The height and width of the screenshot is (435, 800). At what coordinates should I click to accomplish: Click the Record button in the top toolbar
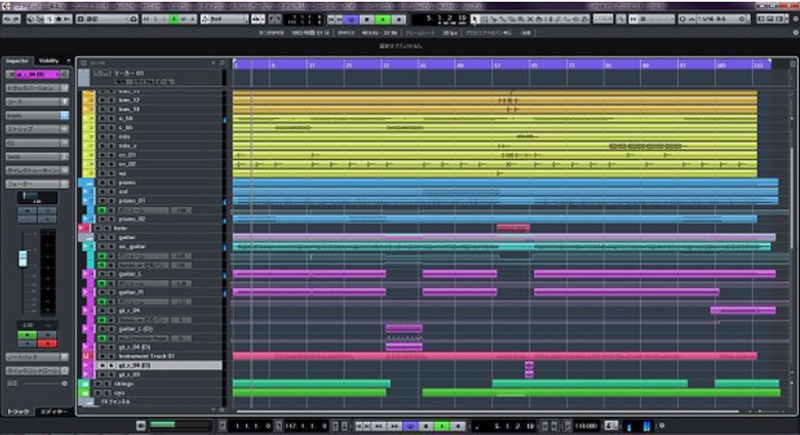pos(399,19)
